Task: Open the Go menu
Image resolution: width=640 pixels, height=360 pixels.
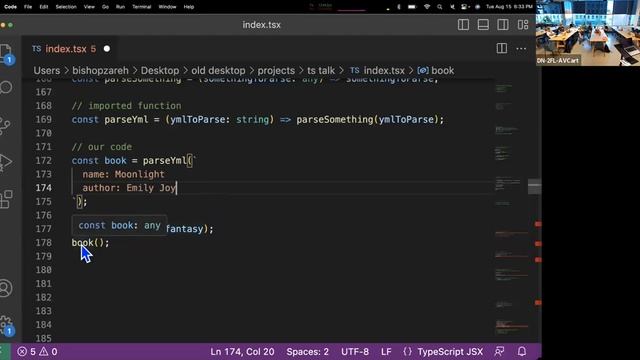Action: pyautogui.click(x=105, y=7)
